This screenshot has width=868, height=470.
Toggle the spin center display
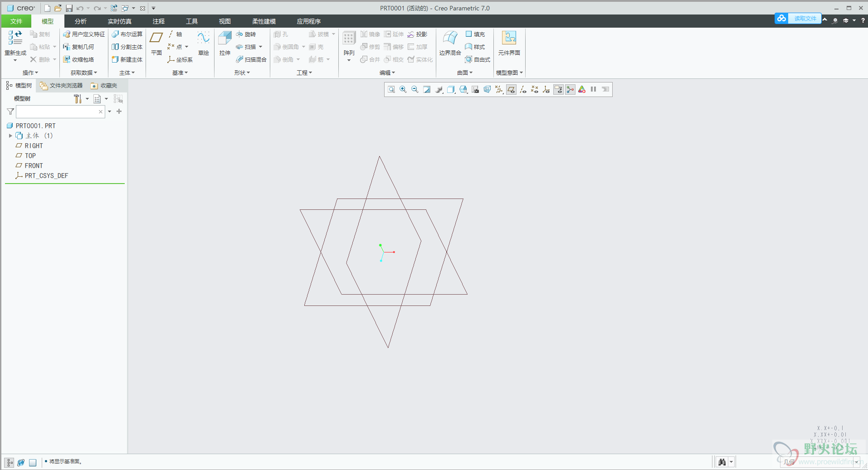point(570,90)
